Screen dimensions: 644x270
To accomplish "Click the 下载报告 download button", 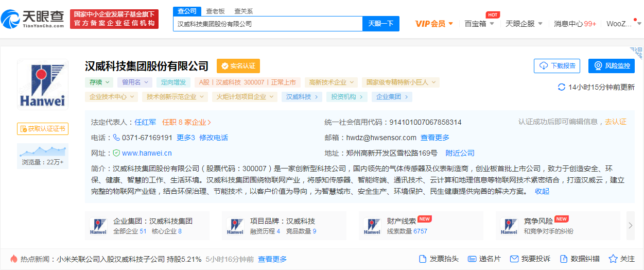I will (x=557, y=66).
